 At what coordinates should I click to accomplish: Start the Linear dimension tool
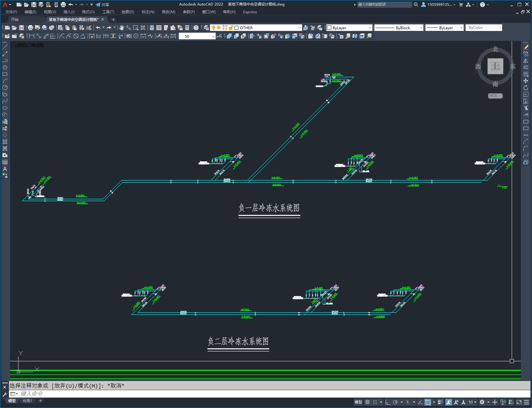pos(31,36)
